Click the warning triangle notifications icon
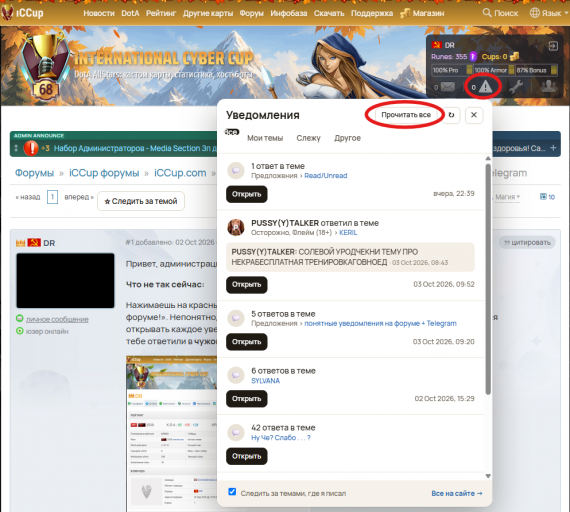 485,87
